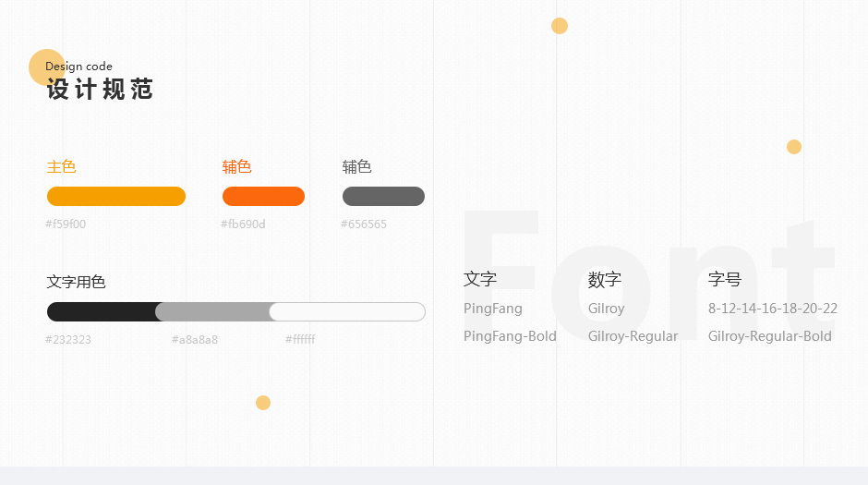Select the 8-12-14-16-18-20-22 size list
This screenshot has height=485, width=868.
tap(773, 309)
